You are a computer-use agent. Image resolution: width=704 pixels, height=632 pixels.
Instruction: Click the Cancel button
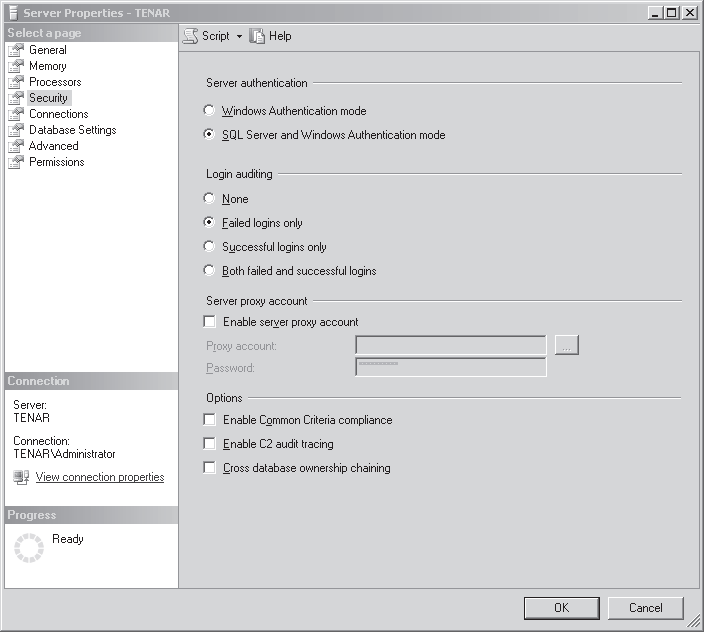(646, 608)
